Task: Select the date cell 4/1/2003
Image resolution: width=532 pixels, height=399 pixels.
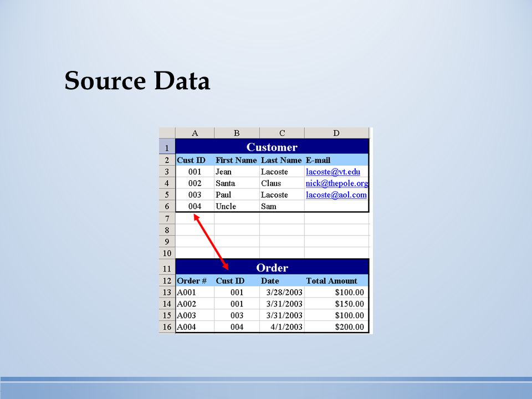Action: click(282, 327)
